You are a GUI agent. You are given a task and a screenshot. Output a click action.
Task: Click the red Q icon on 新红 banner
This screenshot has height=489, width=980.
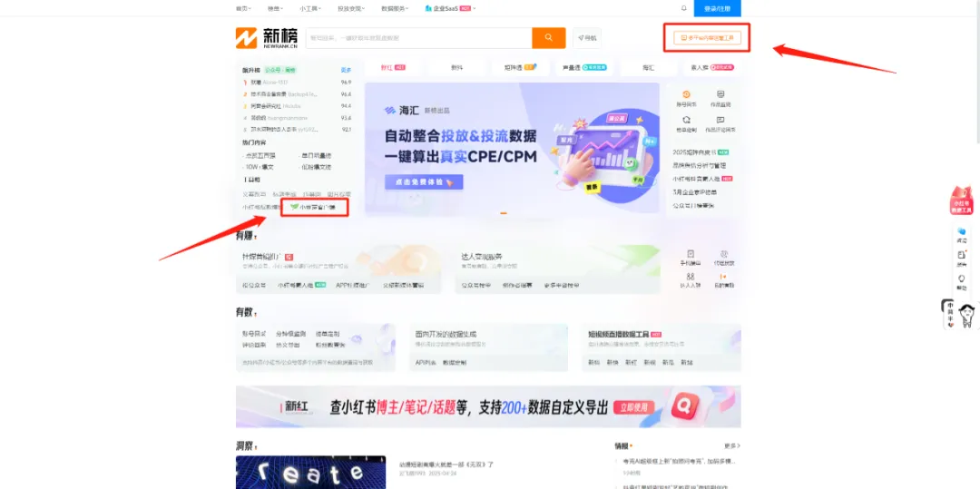pos(686,407)
